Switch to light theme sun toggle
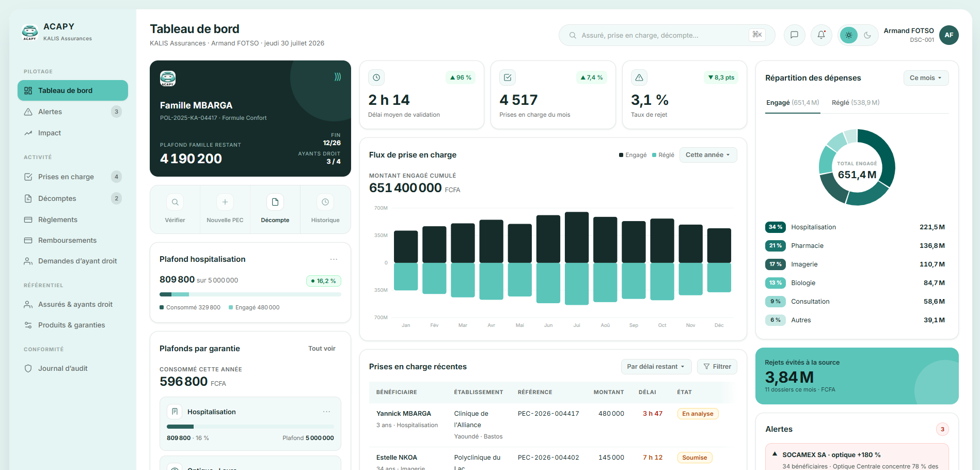This screenshot has height=470, width=980. point(849,35)
